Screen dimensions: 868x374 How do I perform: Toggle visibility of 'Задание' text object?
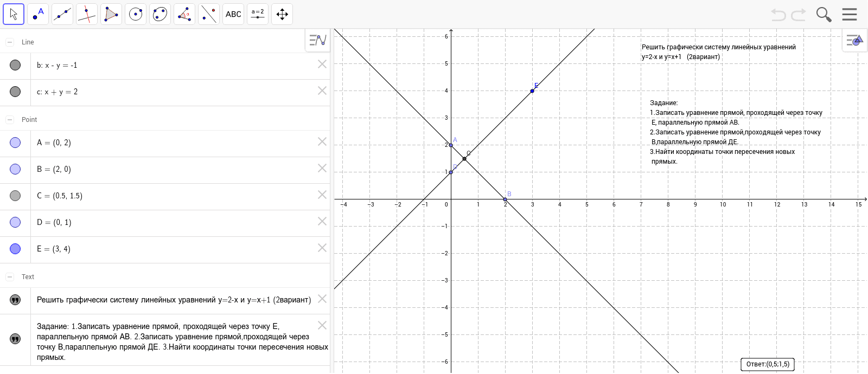pos(15,339)
